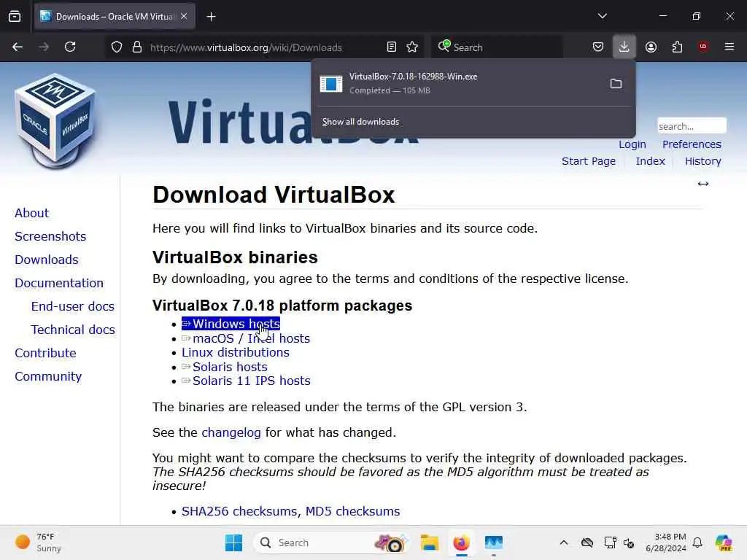The height and width of the screenshot is (560, 747).
Task: Open the Copilot preview icon
Action: point(724,542)
